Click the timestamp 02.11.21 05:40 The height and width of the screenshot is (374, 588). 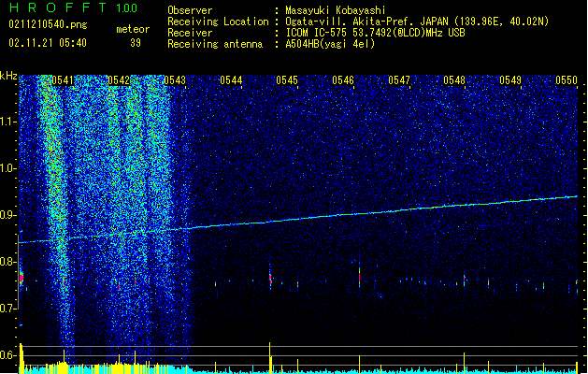click(48, 43)
